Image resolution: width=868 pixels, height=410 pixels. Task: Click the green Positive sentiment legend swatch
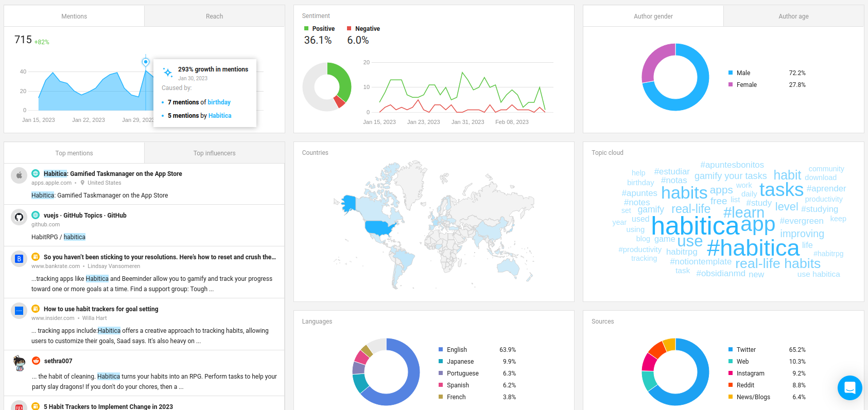tap(306, 28)
